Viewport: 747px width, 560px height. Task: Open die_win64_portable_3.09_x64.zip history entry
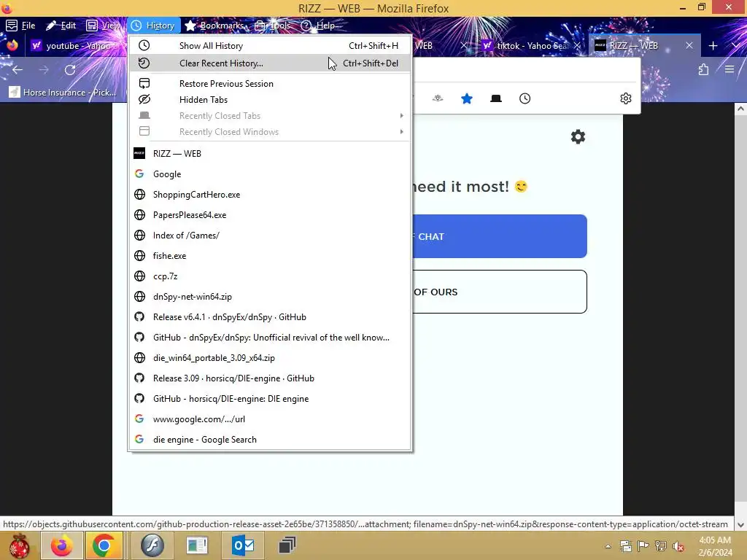coord(270,358)
